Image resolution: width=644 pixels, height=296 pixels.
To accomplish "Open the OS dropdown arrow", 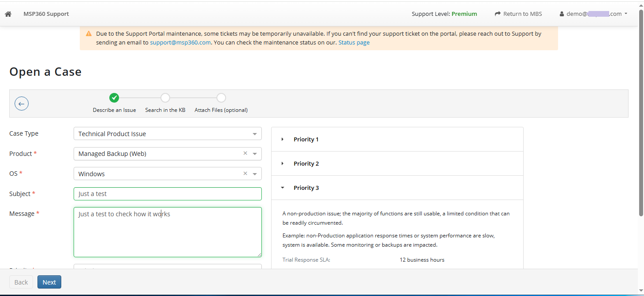I will (x=255, y=174).
